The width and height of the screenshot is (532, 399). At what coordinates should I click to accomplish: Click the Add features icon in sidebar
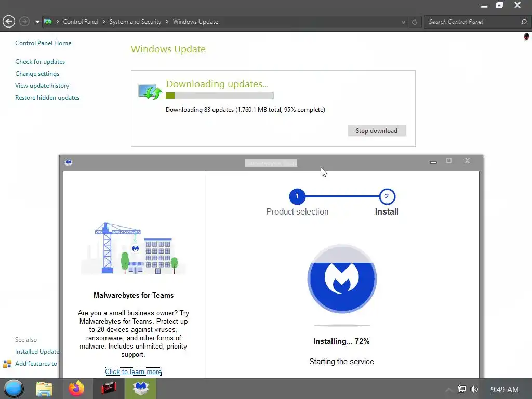(x=7, y=364)
